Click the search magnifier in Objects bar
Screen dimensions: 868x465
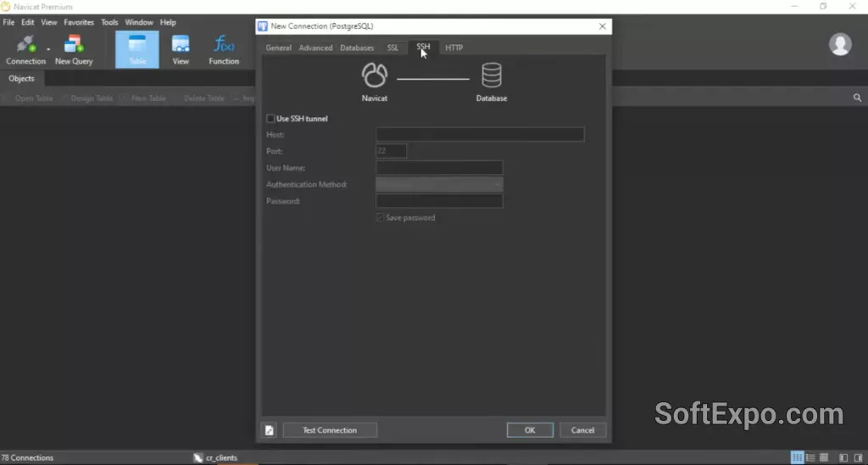[x=857, y=98]
